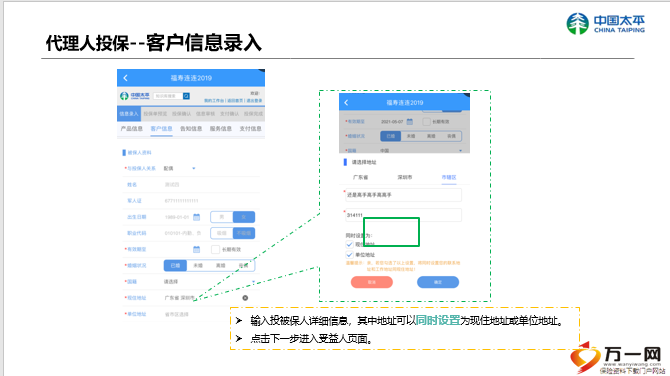Switch to 信息审核 step tab
The width and height of the screenshot is (670, 376).
click(x=206, y=114)
